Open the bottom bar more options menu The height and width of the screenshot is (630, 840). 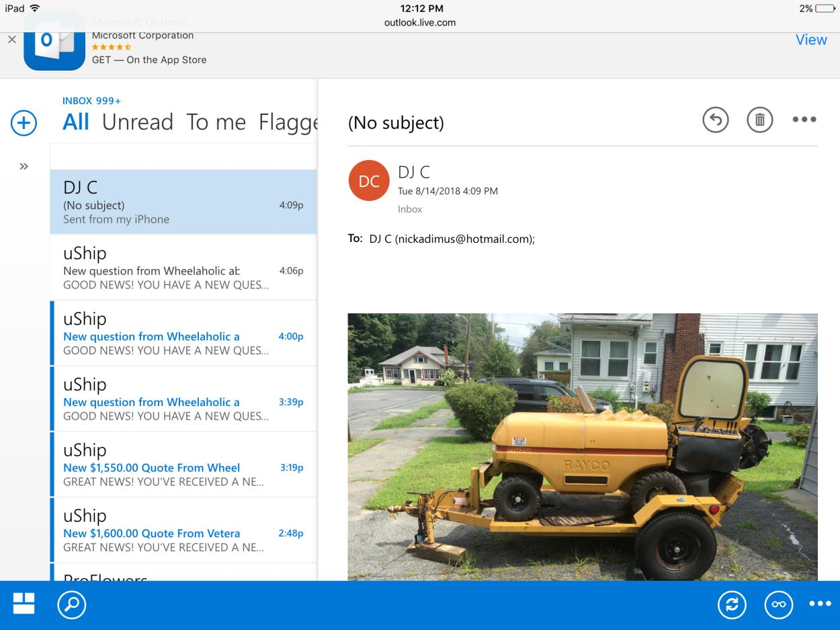click(820, 604)
